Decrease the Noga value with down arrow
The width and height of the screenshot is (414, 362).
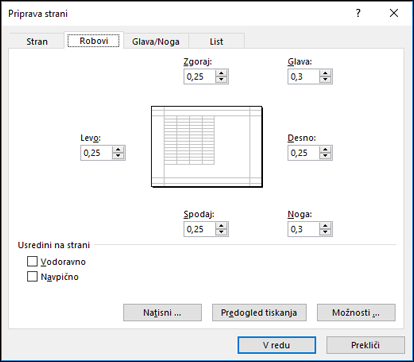pyautogui.click(x=325, y=232)
